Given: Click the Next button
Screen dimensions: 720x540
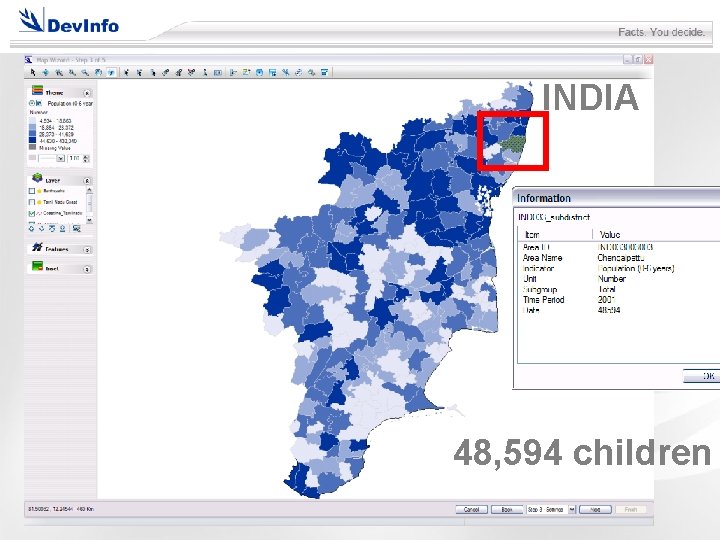Looking at the screenshot, I should tap(595, 509).
